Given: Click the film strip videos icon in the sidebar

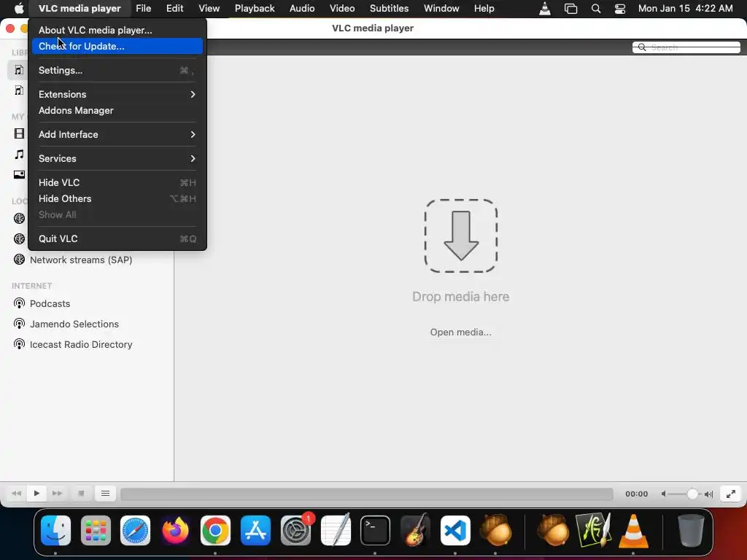Looking at the screenshot, I should pyautogui.click(x=19, y=134).
